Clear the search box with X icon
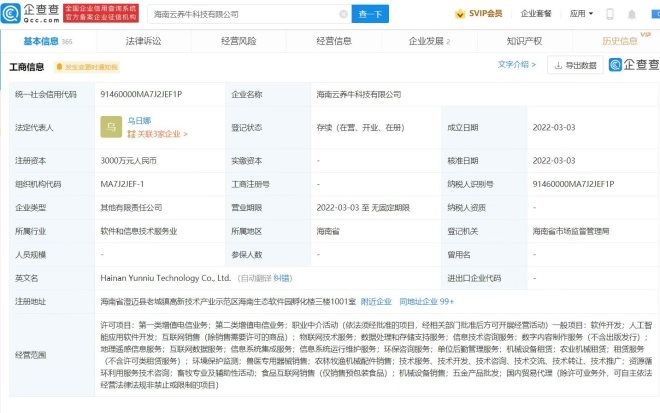 [343, 15]
